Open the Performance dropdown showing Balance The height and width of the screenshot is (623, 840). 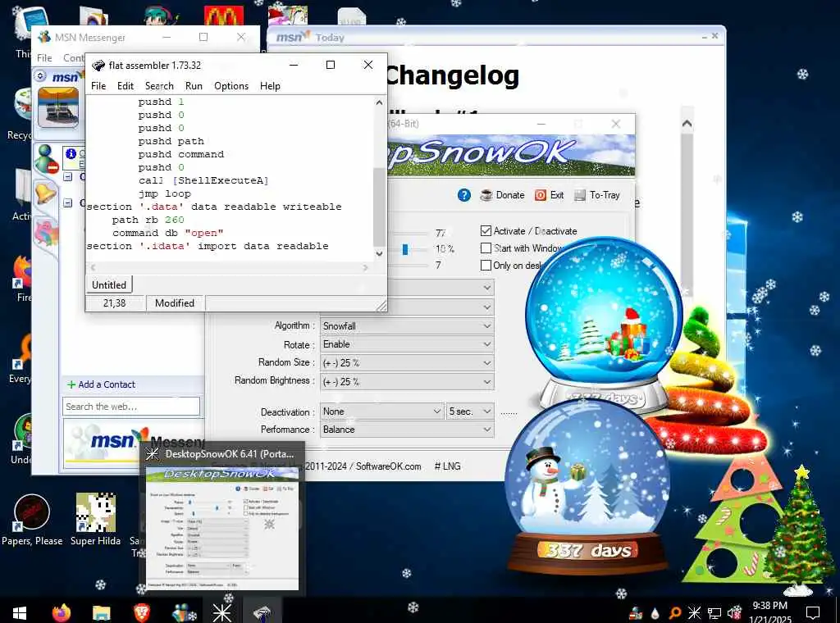407,430
